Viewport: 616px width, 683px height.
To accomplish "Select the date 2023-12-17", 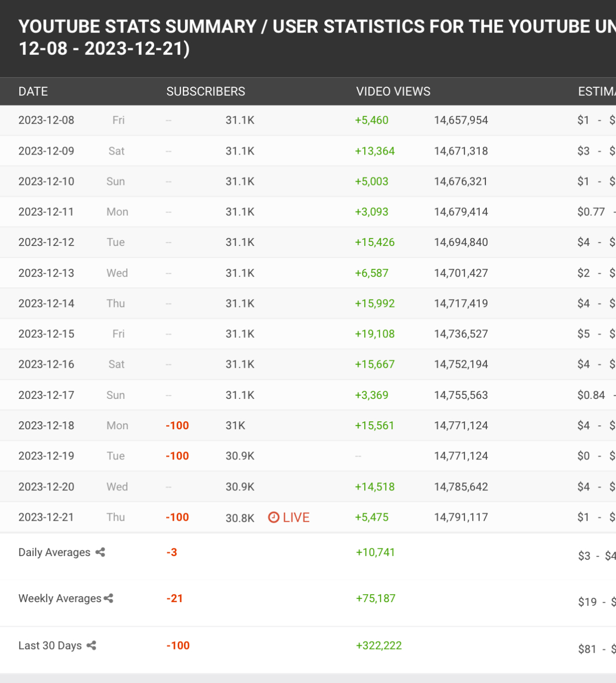I will point(47,395).
